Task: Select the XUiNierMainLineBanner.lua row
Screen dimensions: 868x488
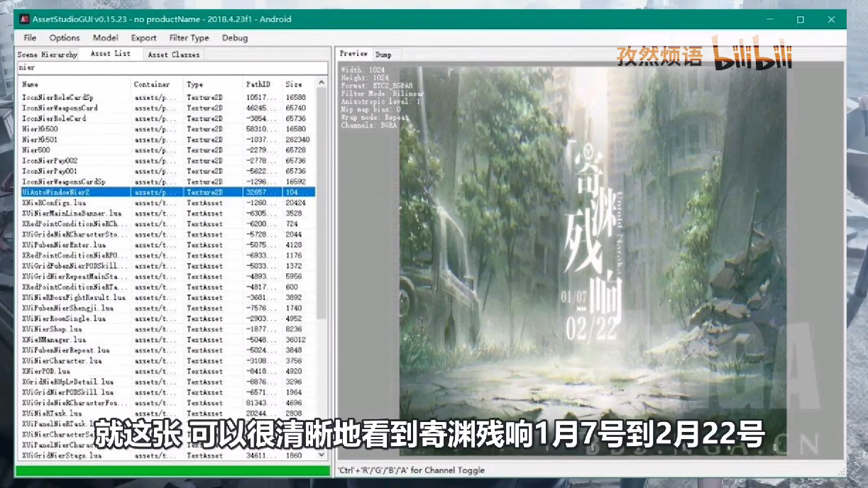Action: [167, 213]
